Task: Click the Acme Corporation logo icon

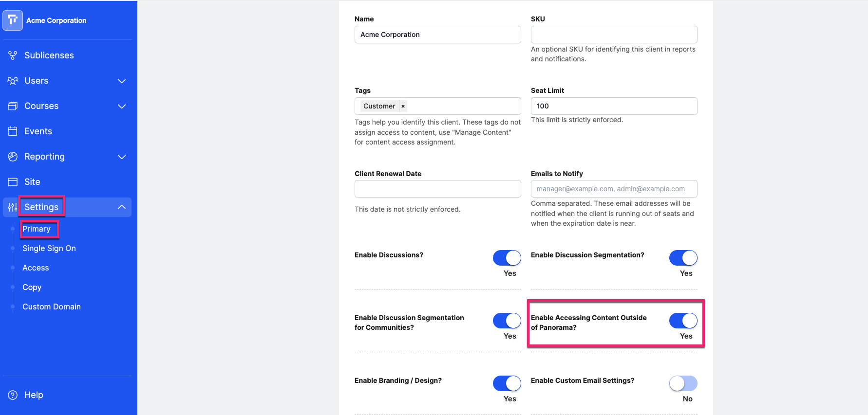Action: click(13, 20)
